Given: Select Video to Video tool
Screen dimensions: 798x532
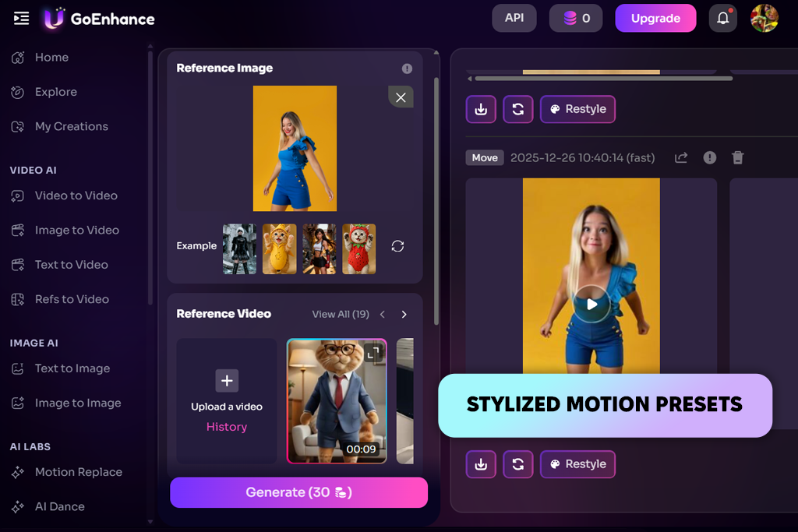Looking at the screenshot, I should [x=76, y=196].
